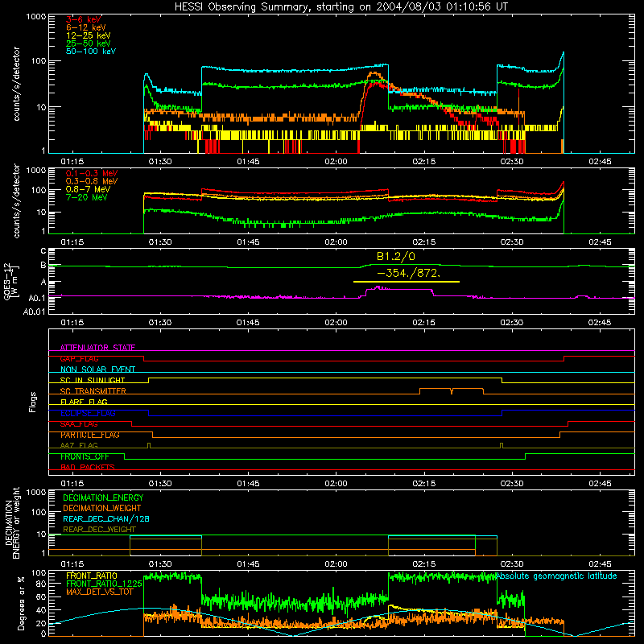This screenshot has height=644, width=644.
Task: Click the B1.2/0 flare class annotation
Action: pos(396,256)
